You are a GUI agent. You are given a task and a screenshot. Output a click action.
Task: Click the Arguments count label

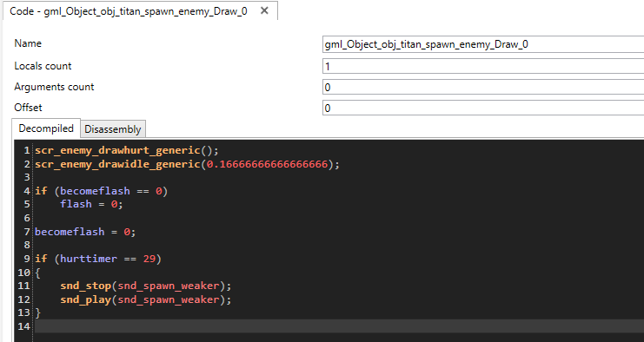[x=54, y=87]
